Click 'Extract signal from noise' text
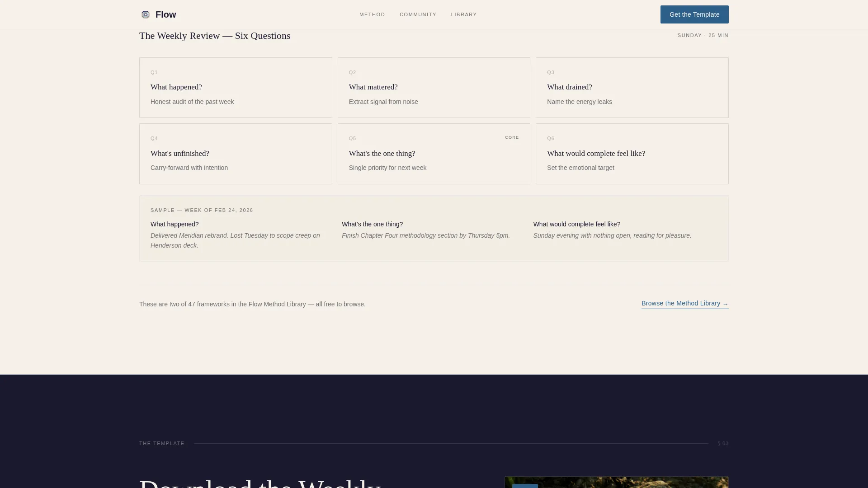Viewport: 868px width, 488px height. pos(383,102)
